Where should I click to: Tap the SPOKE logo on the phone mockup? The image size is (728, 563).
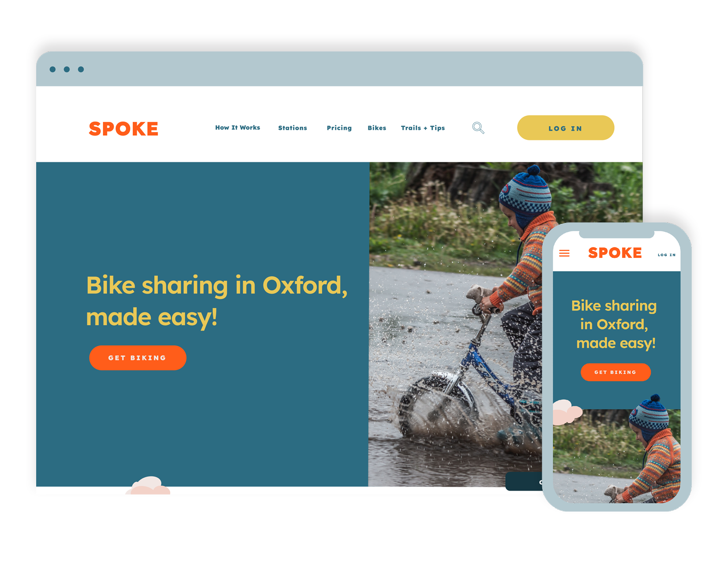(615, 253)
